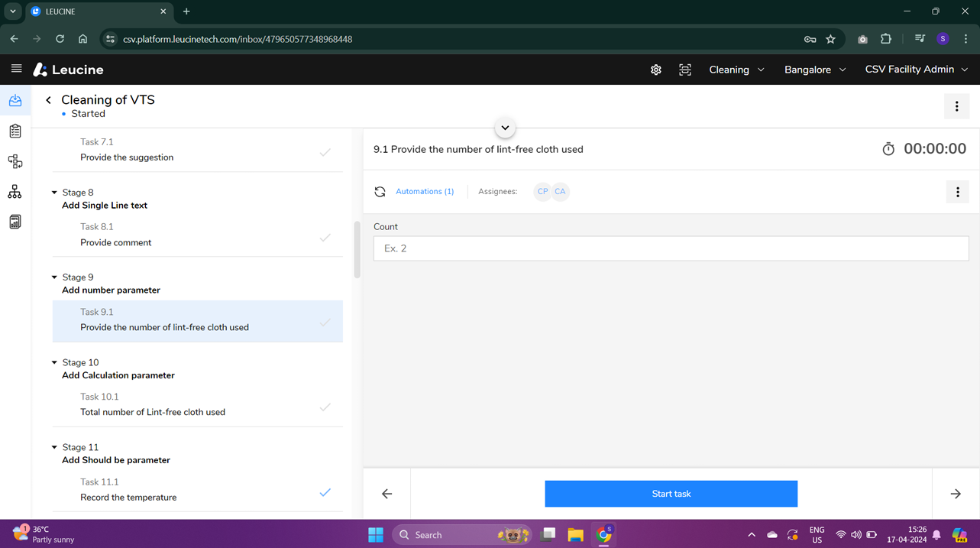Open site information icon in address bar
980x548 pixels.
coord(110,39)
